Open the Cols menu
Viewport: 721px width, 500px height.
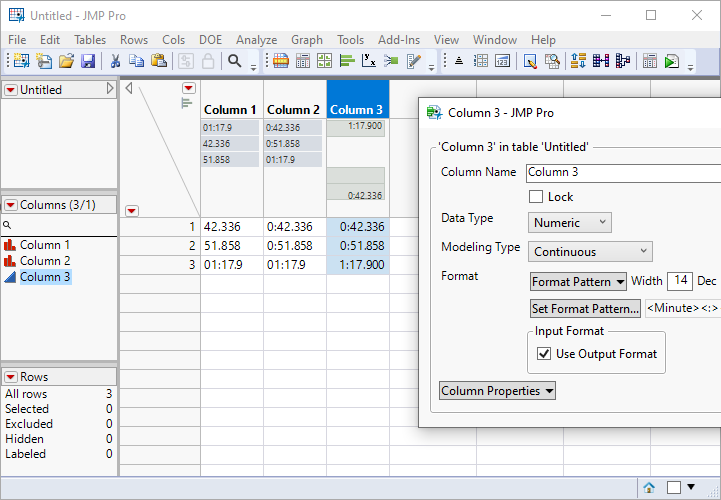[173, 40]
